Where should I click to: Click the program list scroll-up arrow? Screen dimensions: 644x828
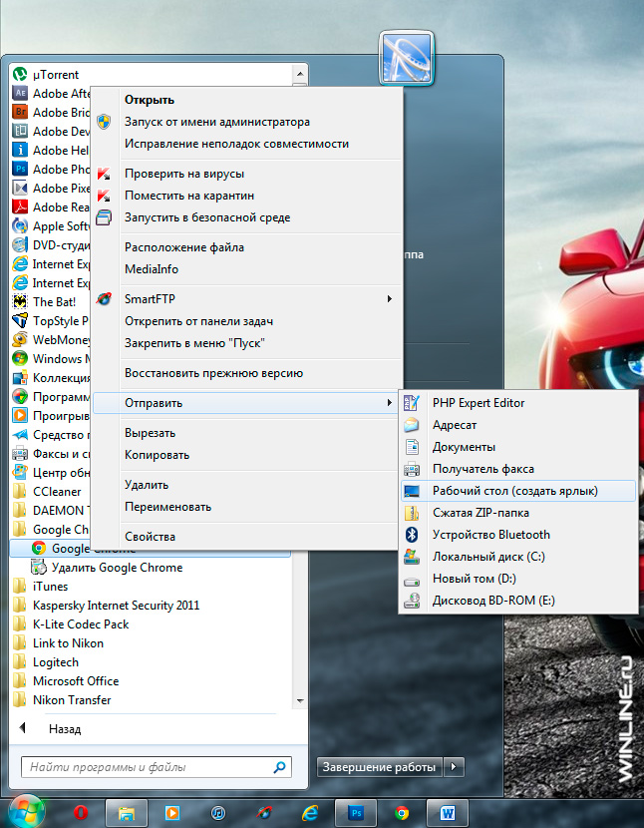[x=300, y=74]
